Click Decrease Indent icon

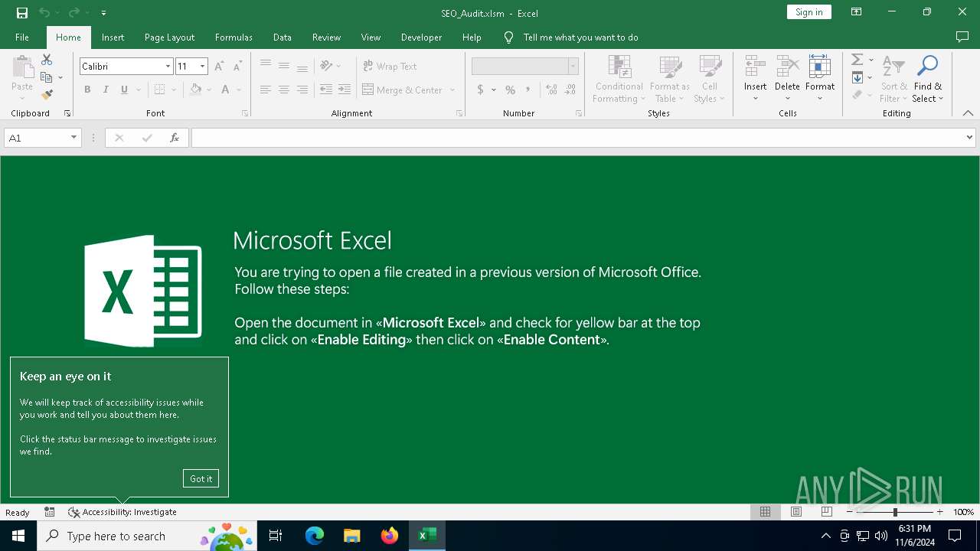click(x=326, y=90)
